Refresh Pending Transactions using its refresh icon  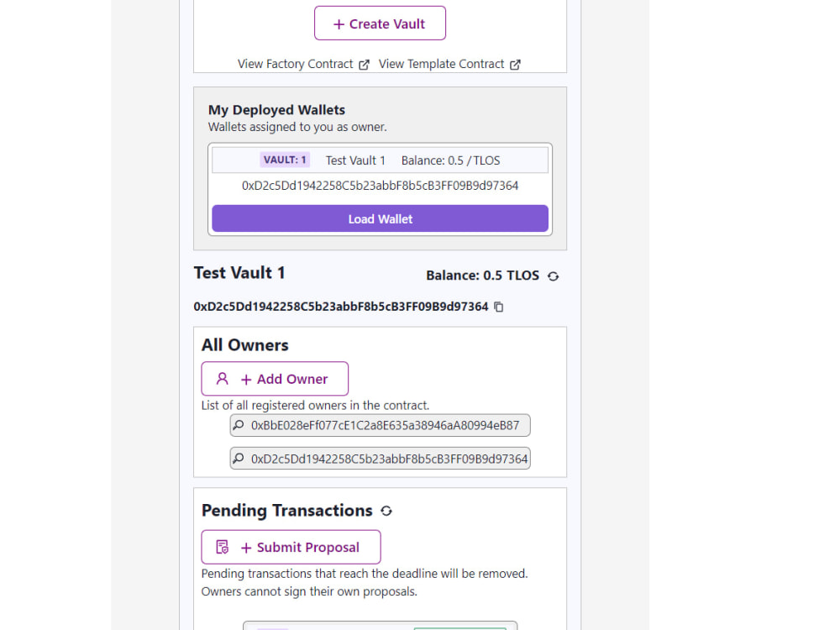coord(386,511)
